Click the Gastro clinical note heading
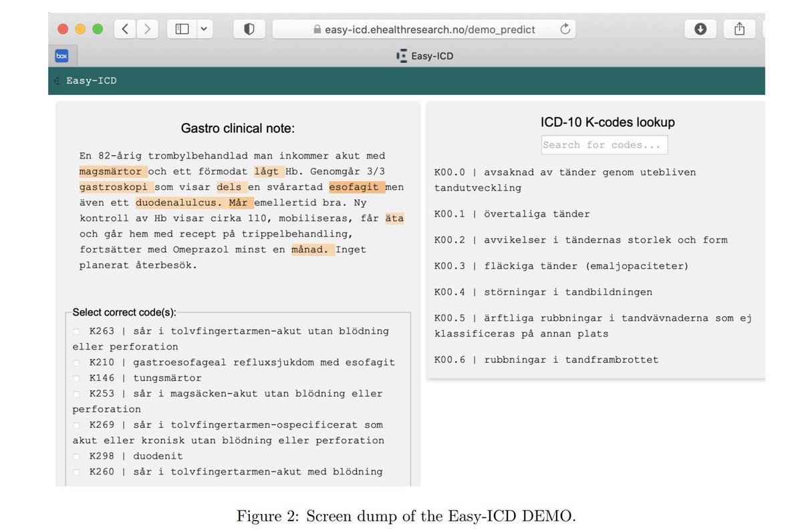The height and width of the screenshot is (532, 802). (238, 128)
